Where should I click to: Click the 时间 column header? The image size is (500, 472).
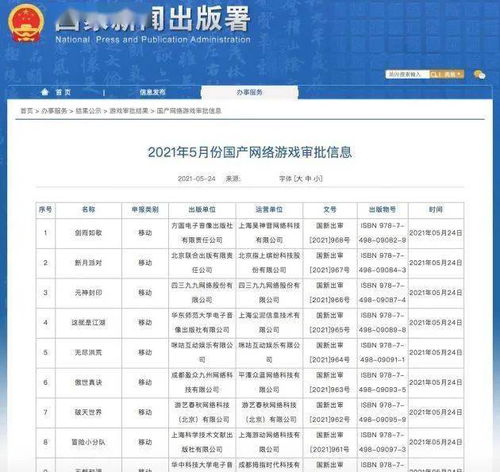pyautogui.click(x=436, y=210)
